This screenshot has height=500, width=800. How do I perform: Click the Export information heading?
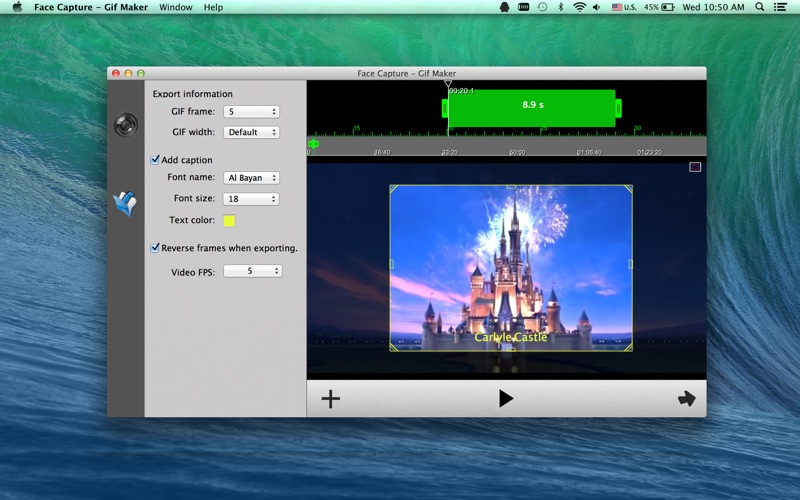point(192,94)
